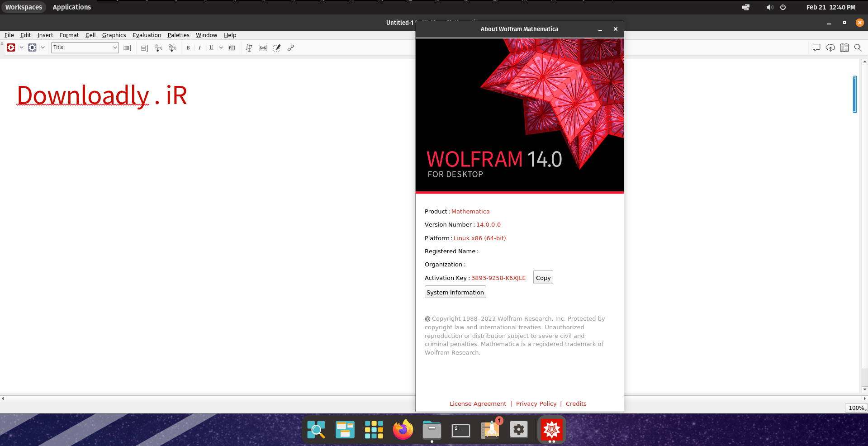The width and height of the screenshot is (868, 446).
Task: Click the insert input cell (In) icon
Action: [158, 47]
